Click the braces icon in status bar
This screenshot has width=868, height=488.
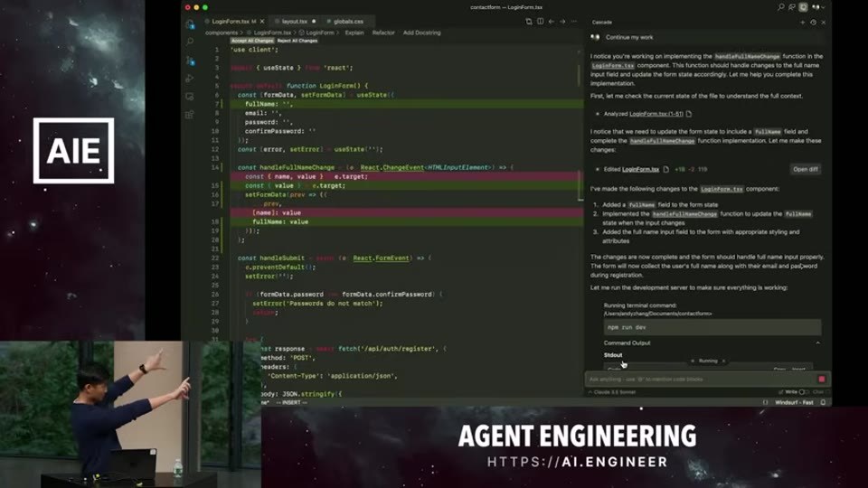pyautogui.click(x=766, y=403)
